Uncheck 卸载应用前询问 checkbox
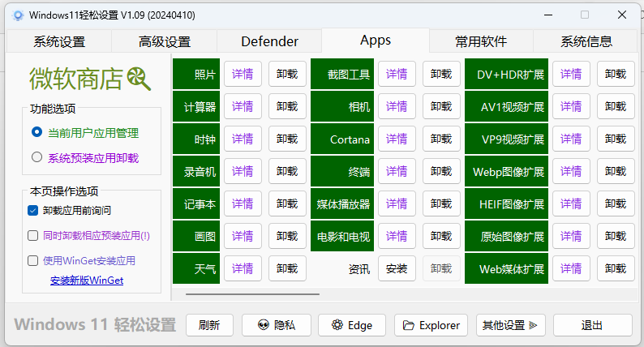The height and width of the screenshot is (347, 644). click(x=33, y=211)
